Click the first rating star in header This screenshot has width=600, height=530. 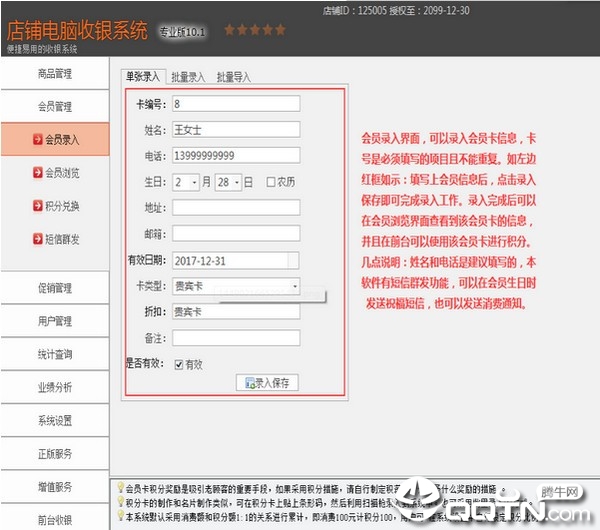click(x=230, y=29)
